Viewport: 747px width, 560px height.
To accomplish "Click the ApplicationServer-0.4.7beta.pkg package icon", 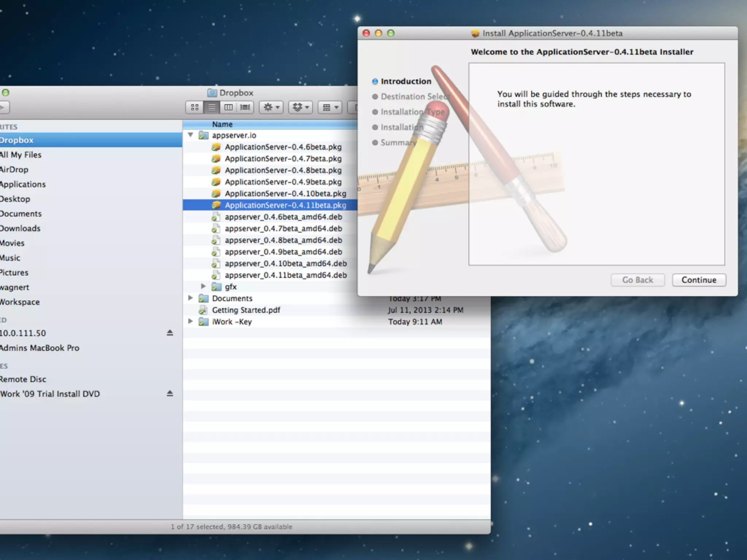I will pyautogui.click(x=216, y=159).
